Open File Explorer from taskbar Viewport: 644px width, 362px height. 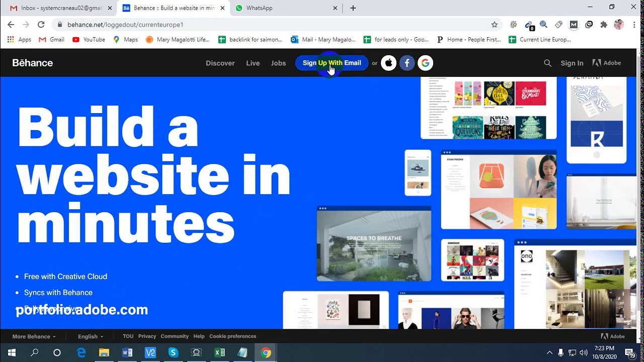104,353
